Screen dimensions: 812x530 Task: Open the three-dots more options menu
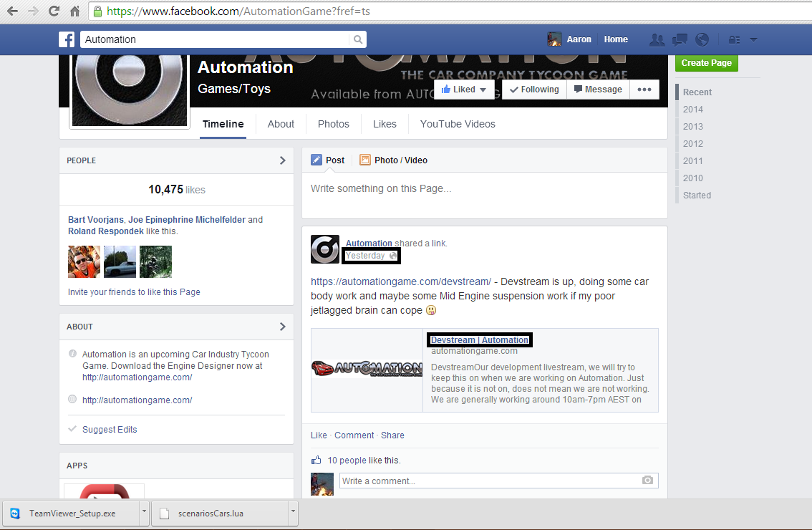click(x=644, y=90)
